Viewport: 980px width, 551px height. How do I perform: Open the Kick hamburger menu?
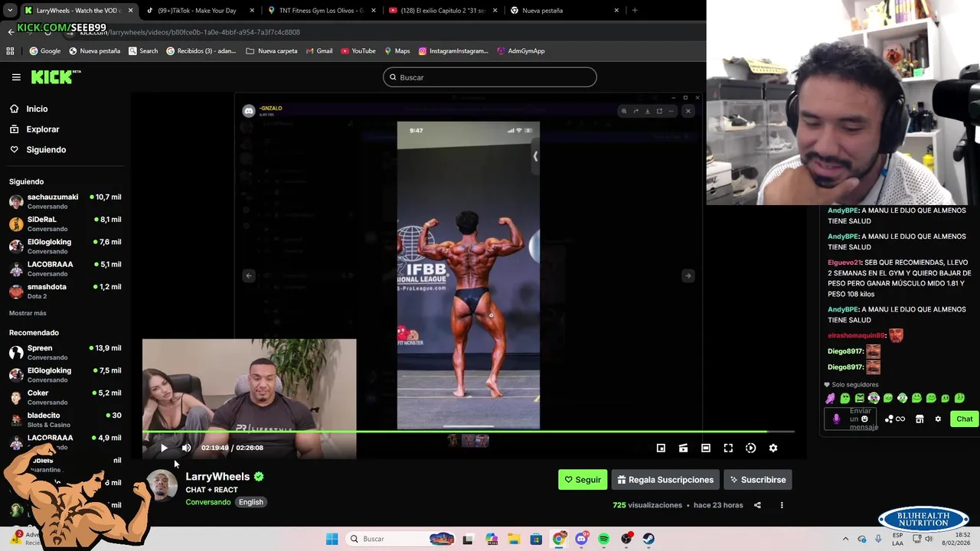click(x=16, y=77)
